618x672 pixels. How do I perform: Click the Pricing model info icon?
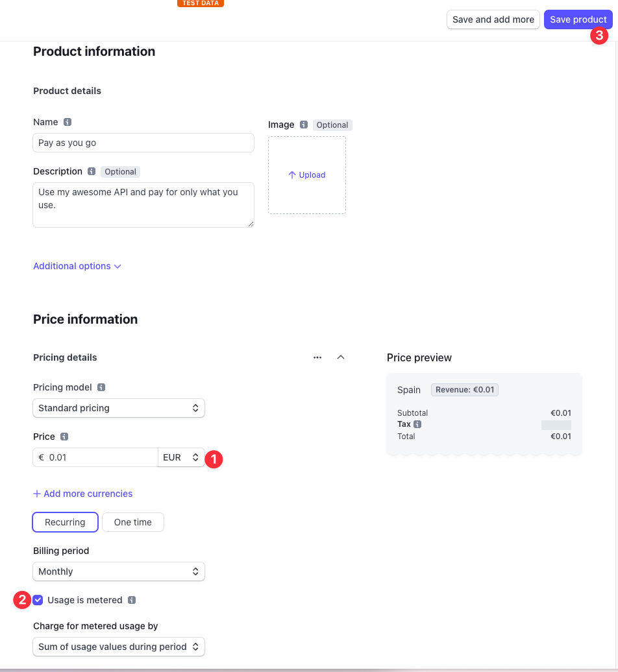click(x=101, y=387)
